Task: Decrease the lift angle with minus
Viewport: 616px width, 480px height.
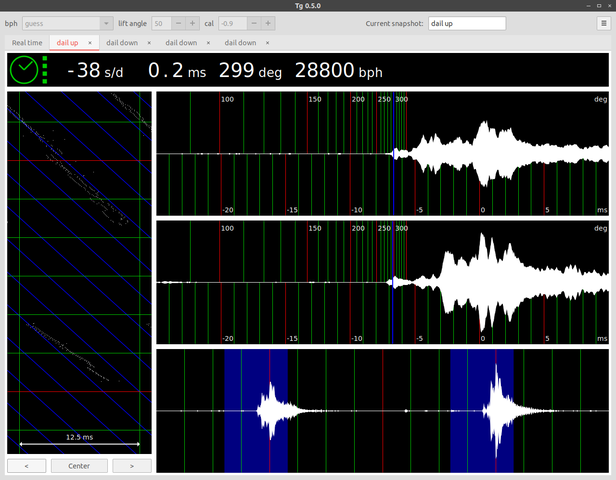Action: [178, 24]
